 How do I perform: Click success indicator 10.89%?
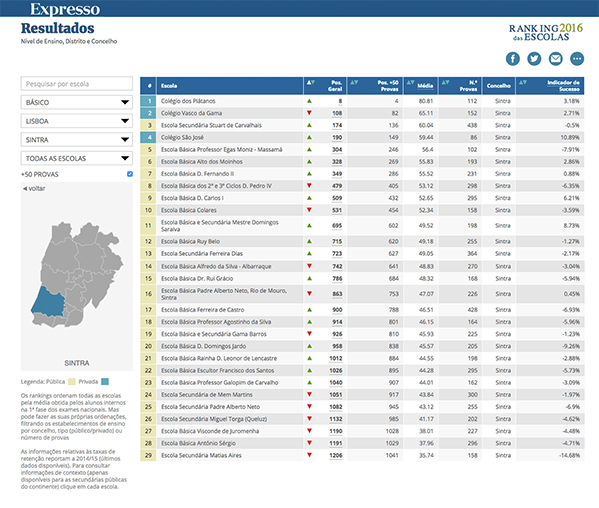click(571, 138)
